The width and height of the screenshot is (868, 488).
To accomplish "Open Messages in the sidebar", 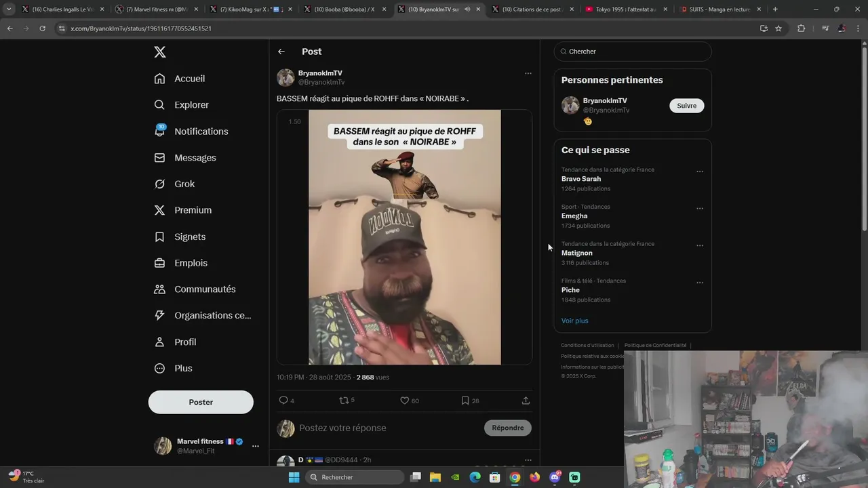I will [x=185, y=158].
